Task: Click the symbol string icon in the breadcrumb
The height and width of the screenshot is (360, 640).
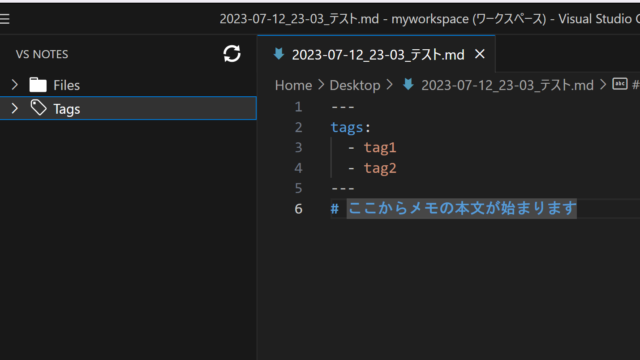Action: [620, 84]
